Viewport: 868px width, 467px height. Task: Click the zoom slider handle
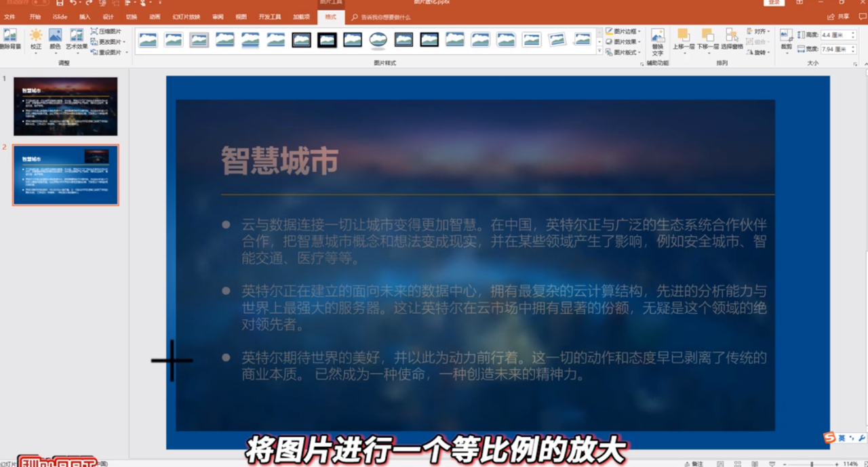click(812, 464)
